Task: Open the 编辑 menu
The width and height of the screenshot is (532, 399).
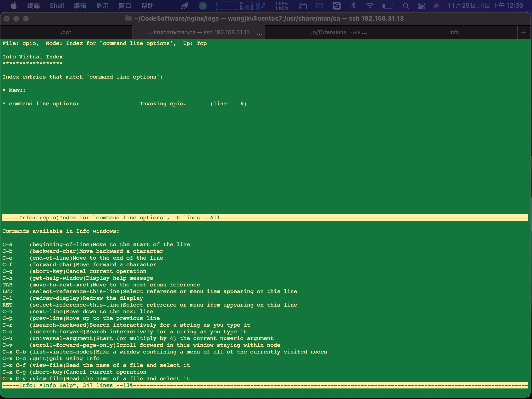Action: [x=80, y=6]
